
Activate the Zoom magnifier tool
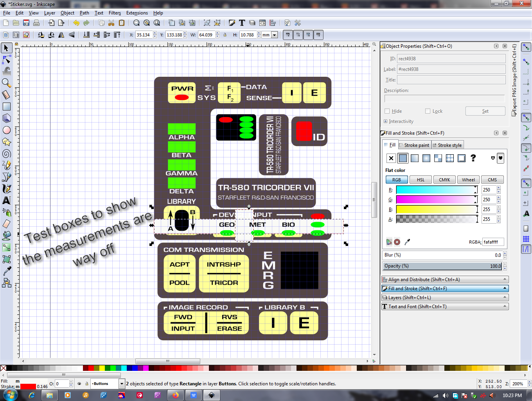pyautogui.click(x=6, y=83)
